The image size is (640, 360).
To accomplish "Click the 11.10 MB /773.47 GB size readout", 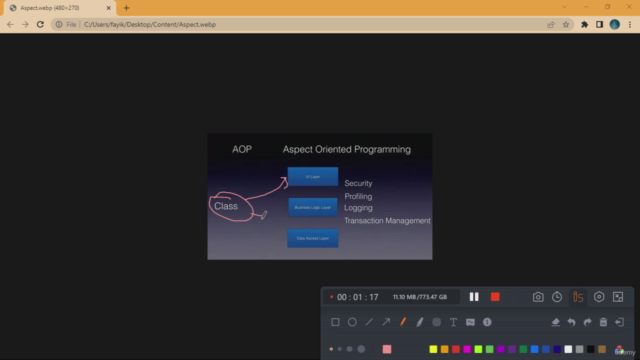I will (x=420, y=297).
